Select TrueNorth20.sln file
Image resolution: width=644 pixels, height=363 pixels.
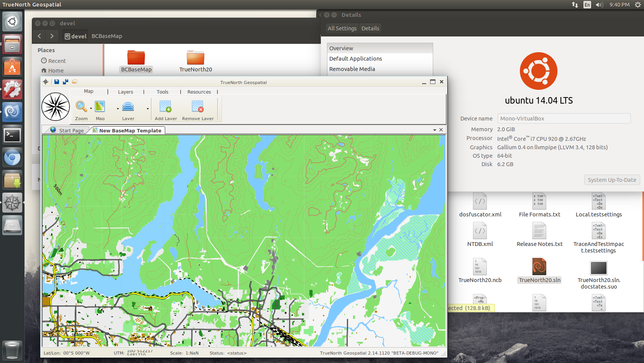539,271
